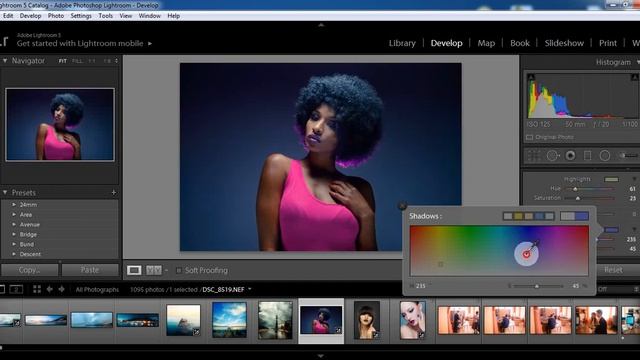Click the Reset button
Image resolution: width=640 pixels, height=360 pixels.
coord(613,270)
